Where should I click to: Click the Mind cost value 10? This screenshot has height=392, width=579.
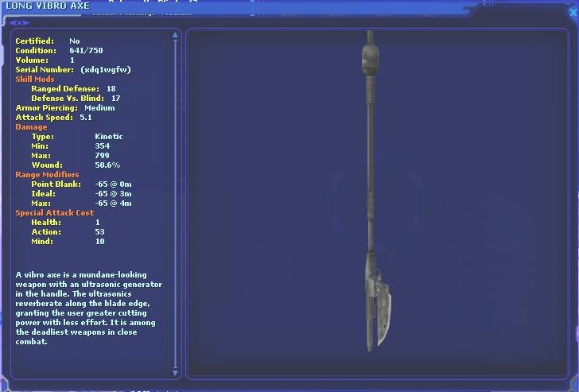click(99, 242)
